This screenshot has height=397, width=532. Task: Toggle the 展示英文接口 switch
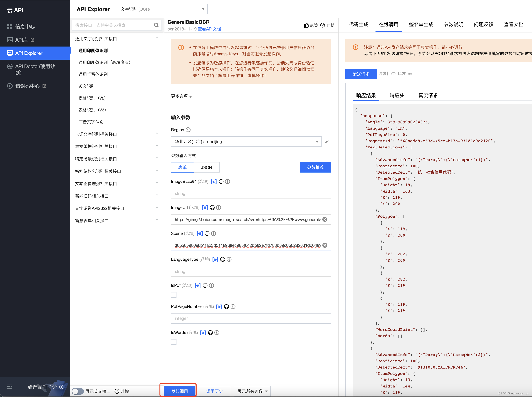78,391
